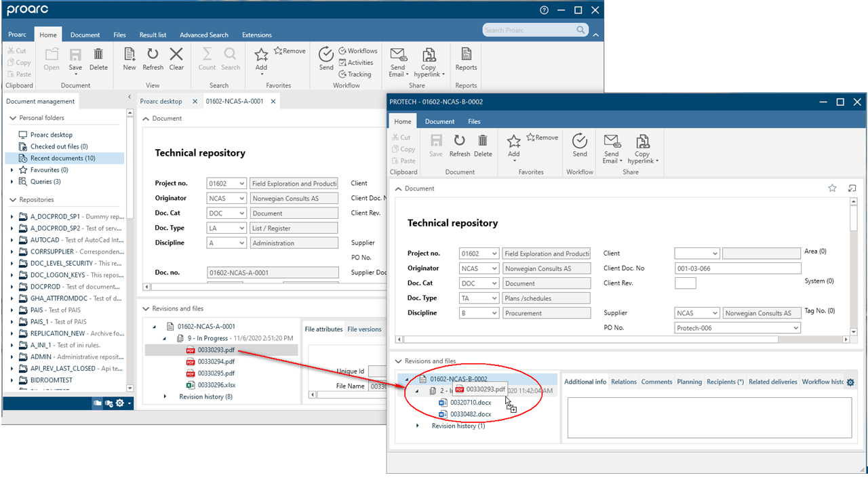Toggle the favorite star in PROTECH Document panel
The image size is (868, 488).
[x=832, y=188]
